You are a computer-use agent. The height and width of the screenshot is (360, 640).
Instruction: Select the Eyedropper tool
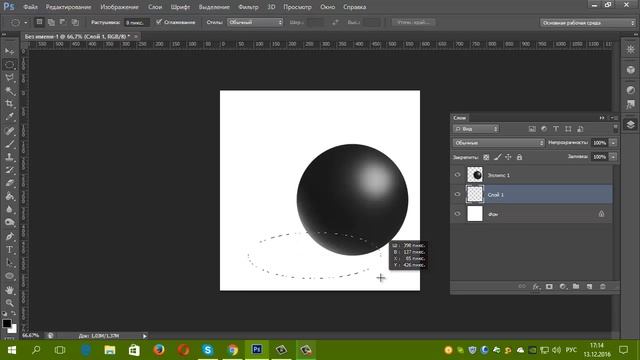pos(9,117)
